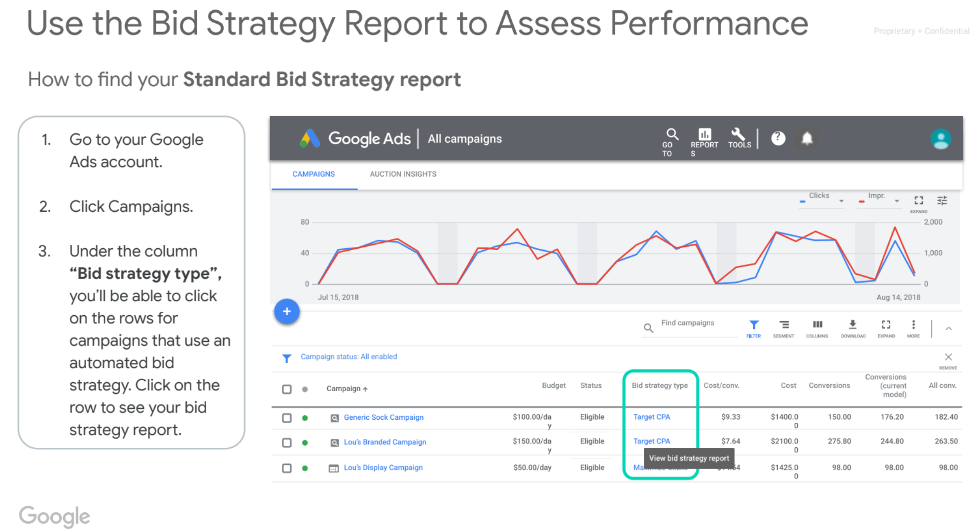Click the $9.33 cost per conversion cell
The height and width of the screenshot is (532, 980).
(731, 417)
